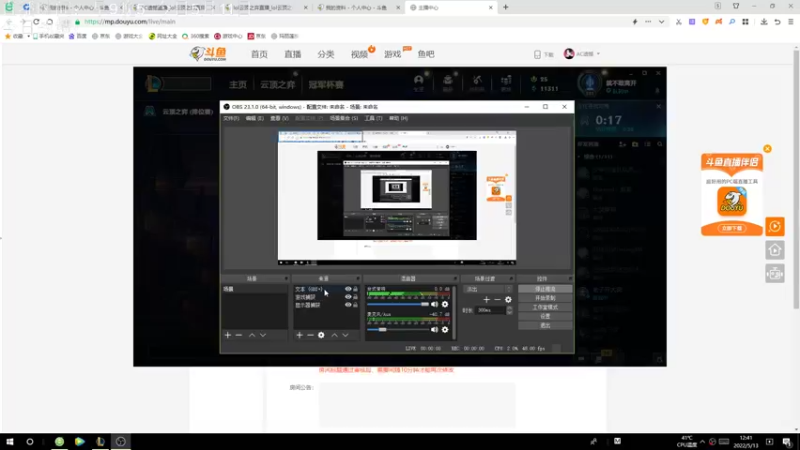
Task: Open a new browser tab with plus button
Action: [x=506, y=7]
